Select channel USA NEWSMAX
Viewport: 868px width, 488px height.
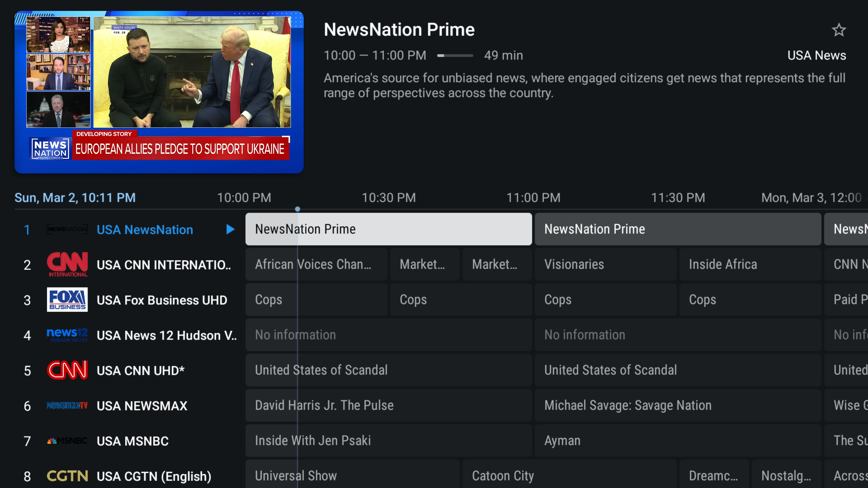point(142,406)
